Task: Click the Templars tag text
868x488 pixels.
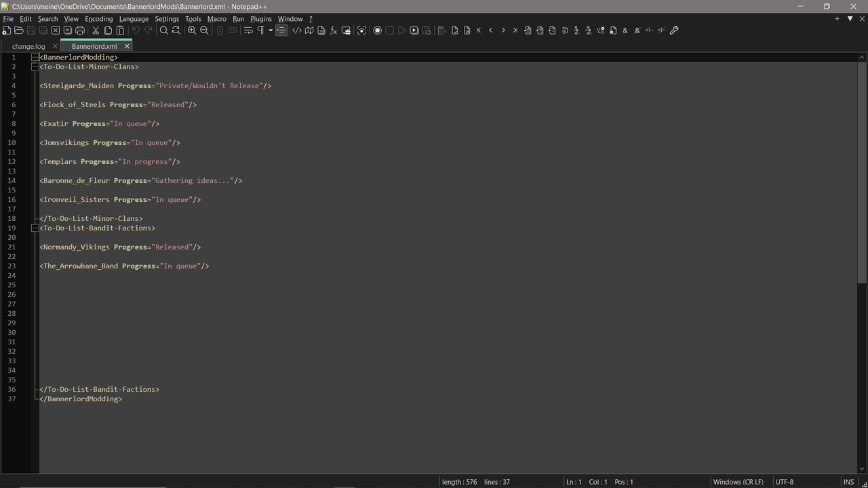Action: coord(60,162)
